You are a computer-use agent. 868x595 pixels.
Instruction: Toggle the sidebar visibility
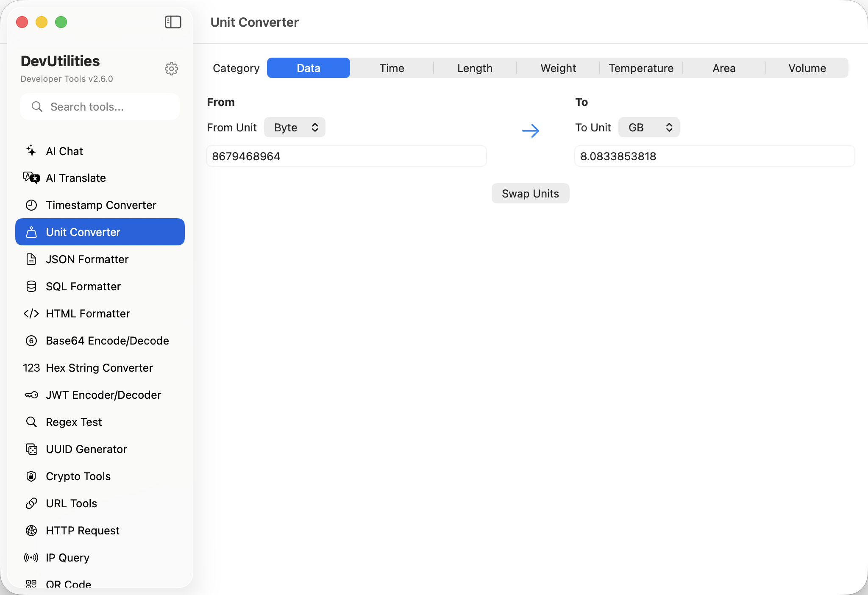coord(172,22)
